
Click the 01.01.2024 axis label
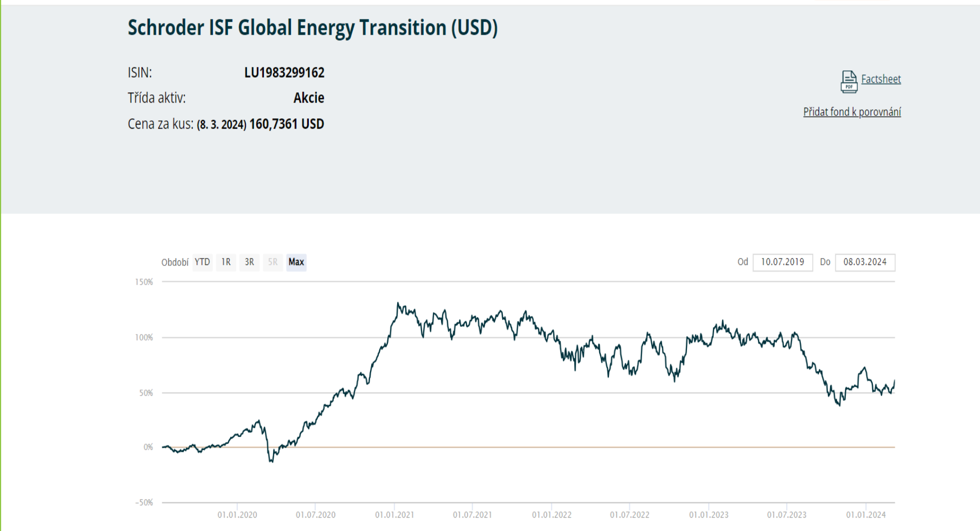866,515
